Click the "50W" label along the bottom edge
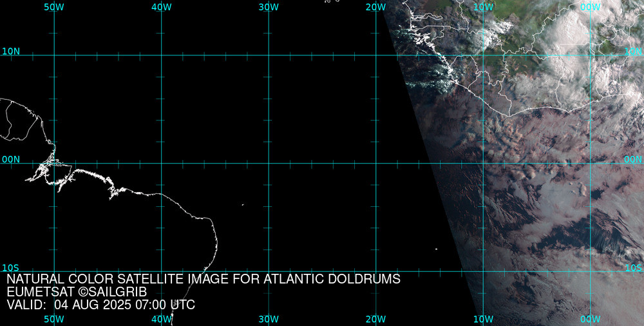The image size is (644, 326). coord(54,320)
